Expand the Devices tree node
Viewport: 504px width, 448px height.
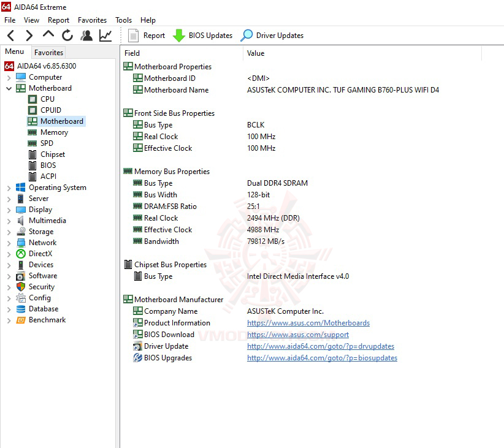click(9, 265)
